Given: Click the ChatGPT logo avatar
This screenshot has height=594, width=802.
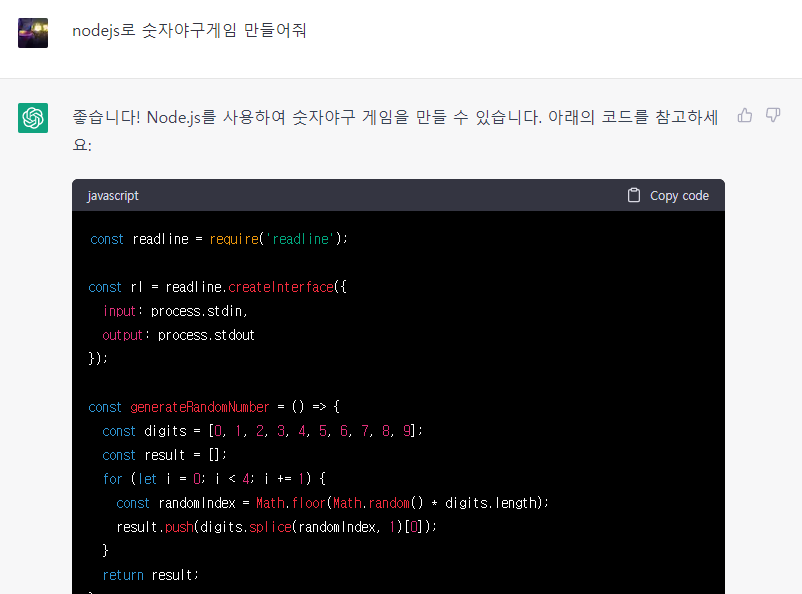Looking at the screenshot, I should click(33, 118).
